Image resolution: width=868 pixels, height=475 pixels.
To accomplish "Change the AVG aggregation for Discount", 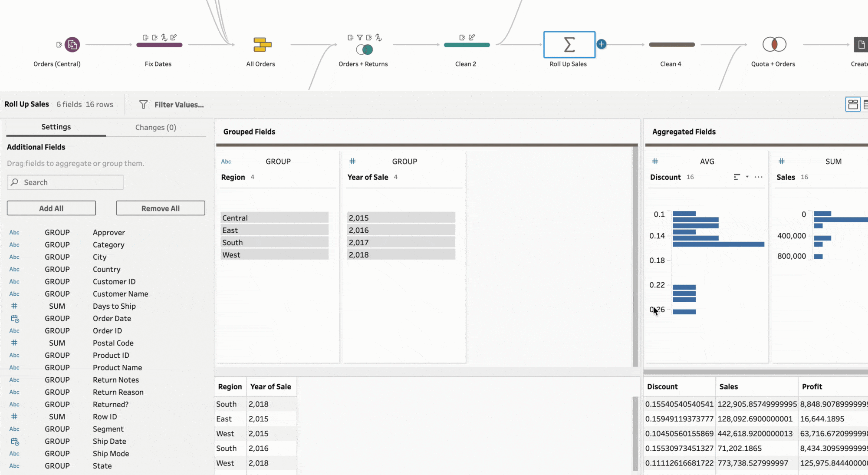I will coord(707,162).
